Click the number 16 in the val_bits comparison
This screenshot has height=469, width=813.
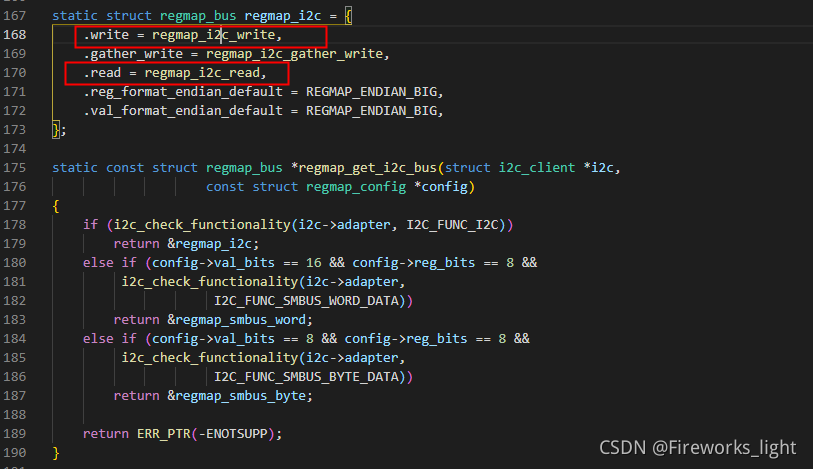pyautogui.click(x=314, y=263)
